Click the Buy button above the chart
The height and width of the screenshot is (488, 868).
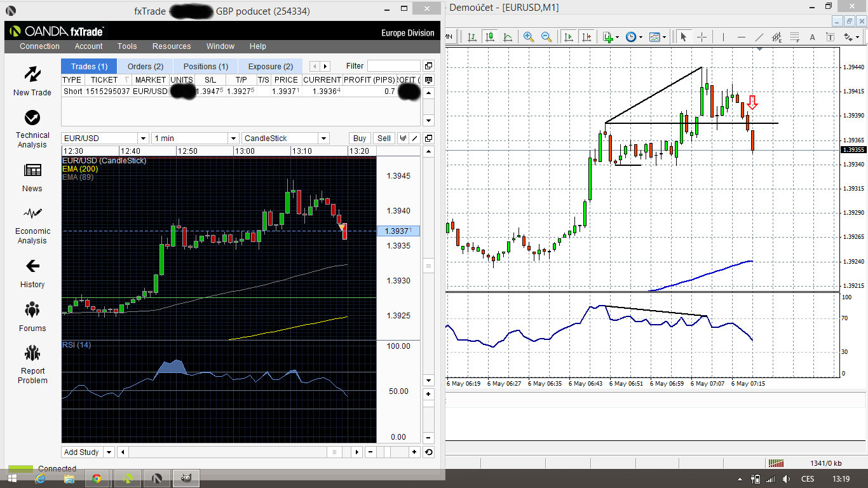point(360,138)
